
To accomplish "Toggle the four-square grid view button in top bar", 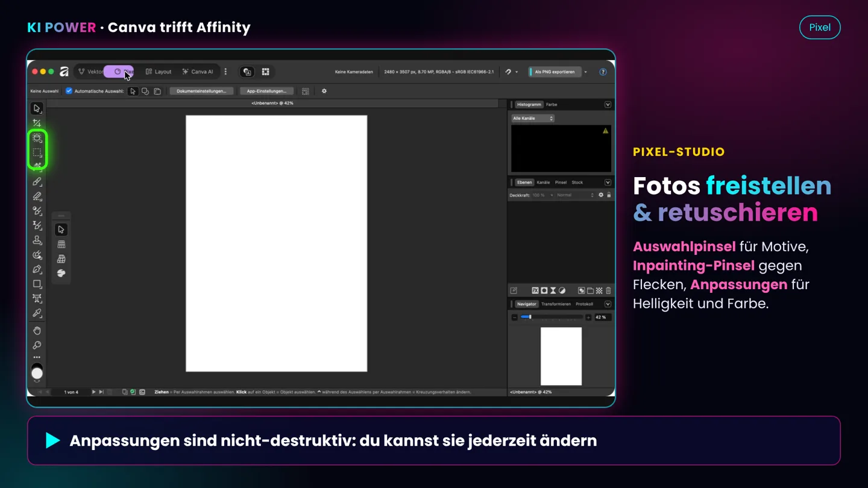I will click(x=265, y=72).
